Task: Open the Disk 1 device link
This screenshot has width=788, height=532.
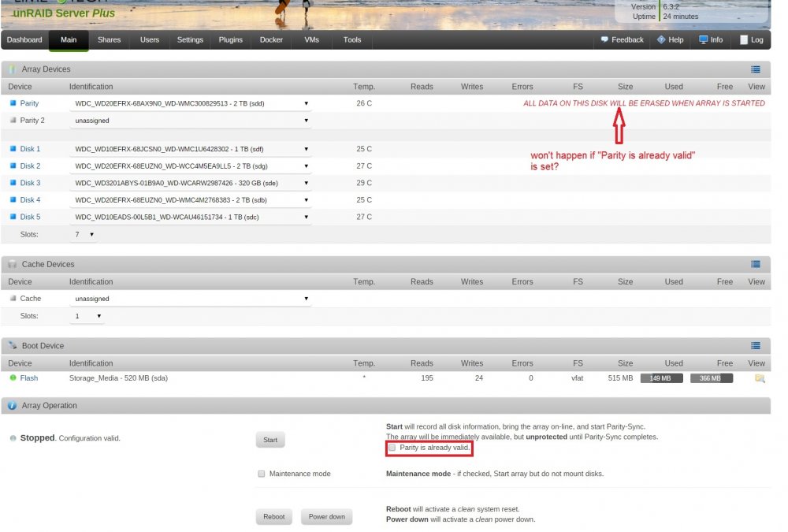Action: click(30, 149)
